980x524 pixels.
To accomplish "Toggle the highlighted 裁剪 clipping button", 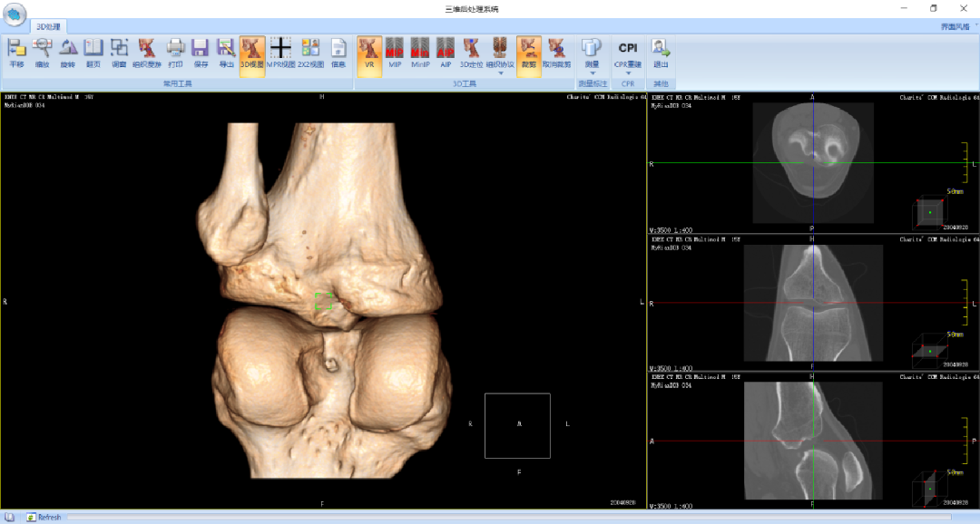I will click(x=529, y=56).
